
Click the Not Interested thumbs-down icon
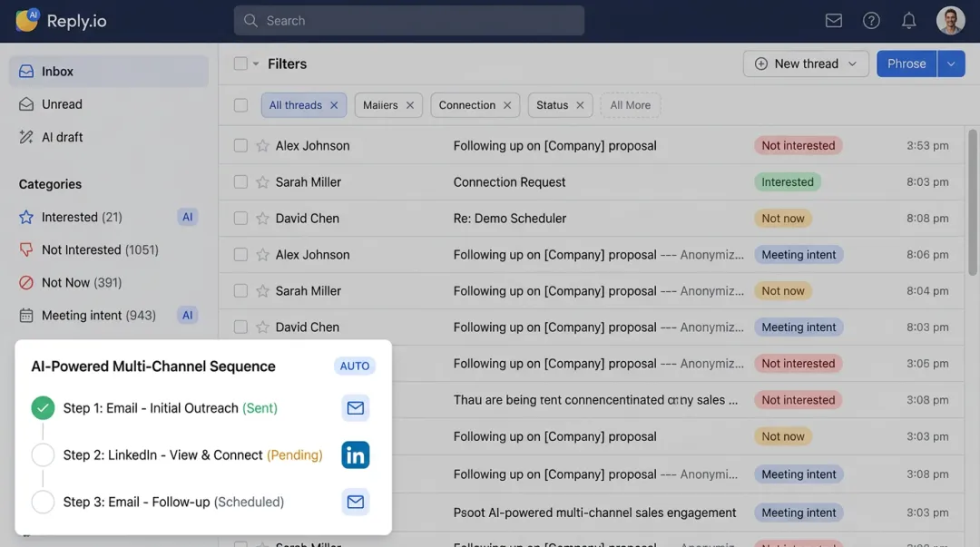point(26,249)
